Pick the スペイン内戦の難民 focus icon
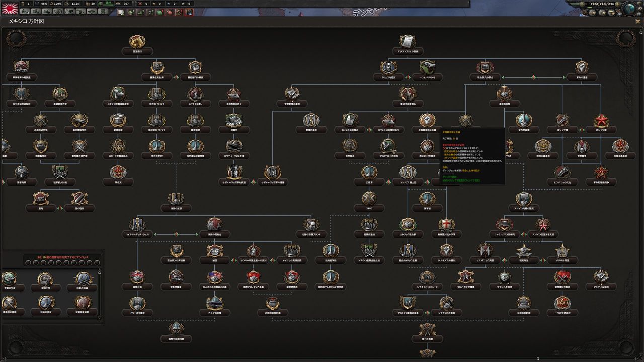The width and height of the screenshot is (644, 362). [524, 198]
